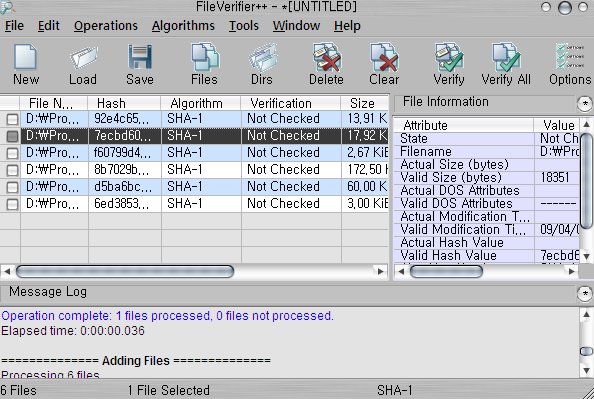This screenshot has height=399, width=594.
Task: Sort by the File Name column header
Action: coord(53,103)
